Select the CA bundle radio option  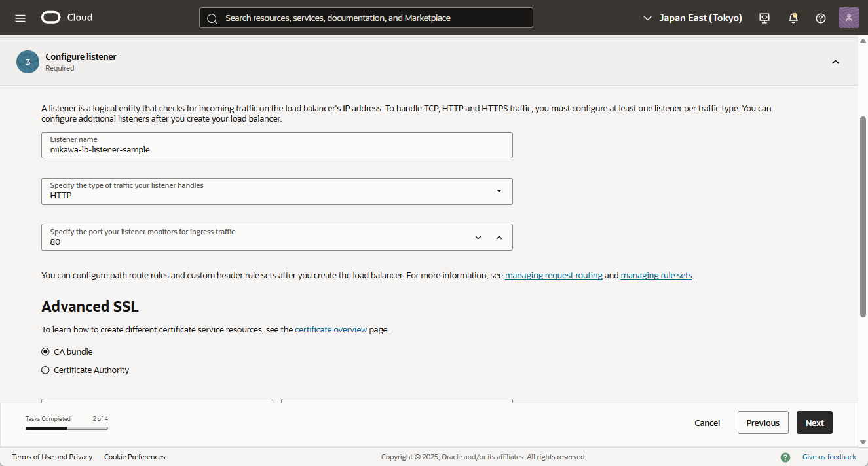[46, 351]
